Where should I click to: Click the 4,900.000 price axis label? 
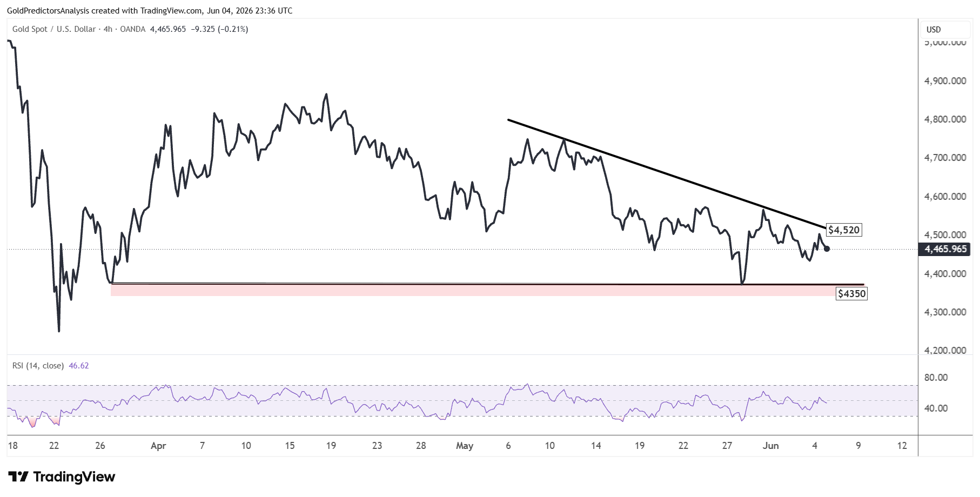945,81
